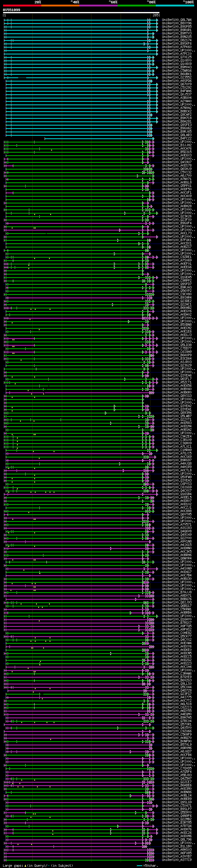This screenshot has height=868, width=197.
Task: Select the UniRef100_B9GU62 label
Action: coord(177,128)
